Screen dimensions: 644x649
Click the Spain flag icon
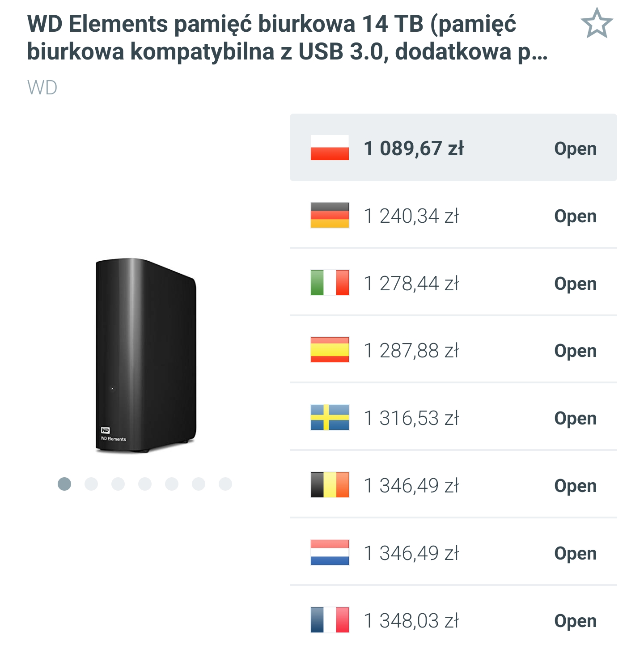click(330, 350)
